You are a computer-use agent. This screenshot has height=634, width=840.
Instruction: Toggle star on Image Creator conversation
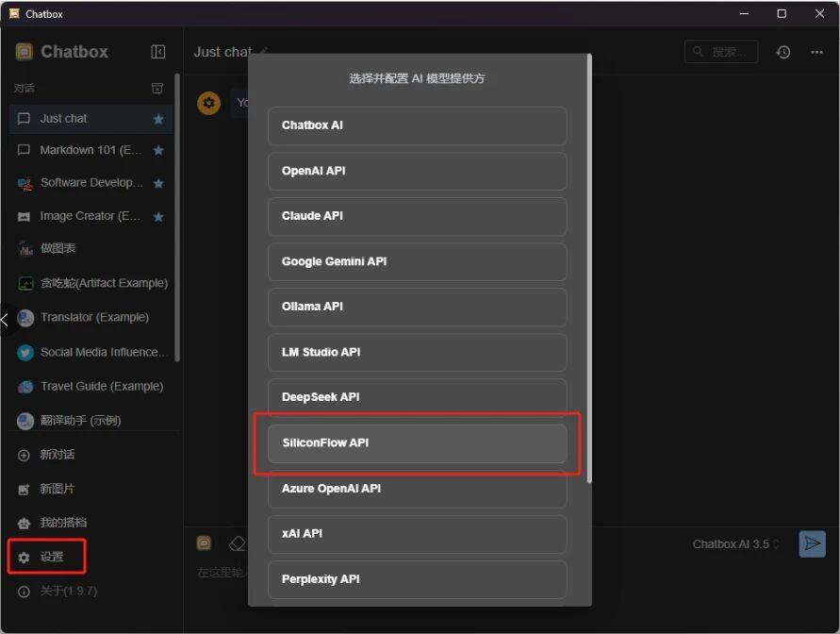coord(158,216)
